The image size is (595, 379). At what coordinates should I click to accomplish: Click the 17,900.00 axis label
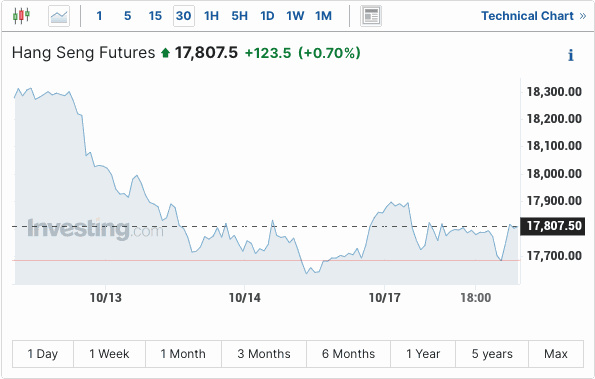coord(554,201)
